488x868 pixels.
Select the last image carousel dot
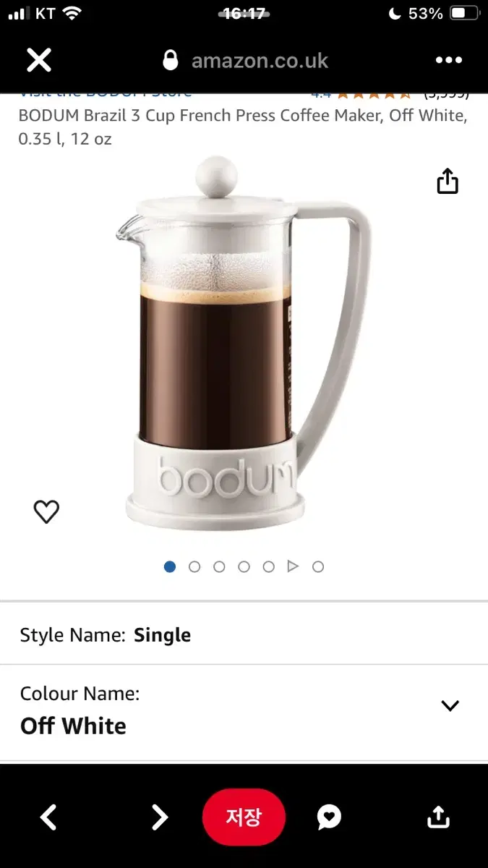point(318,567)
